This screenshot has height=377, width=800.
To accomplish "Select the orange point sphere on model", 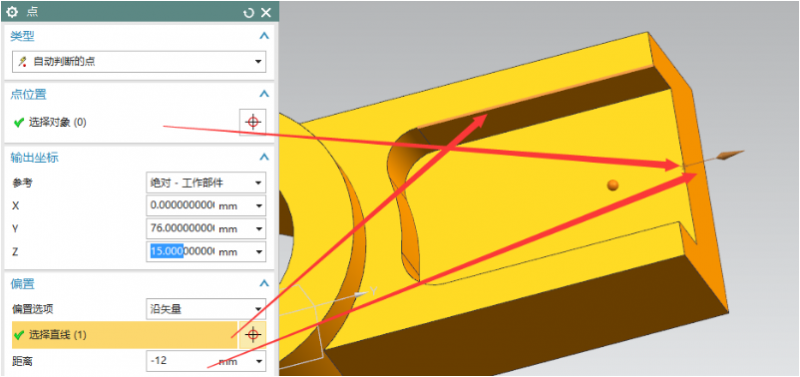I will click(613, 185).
